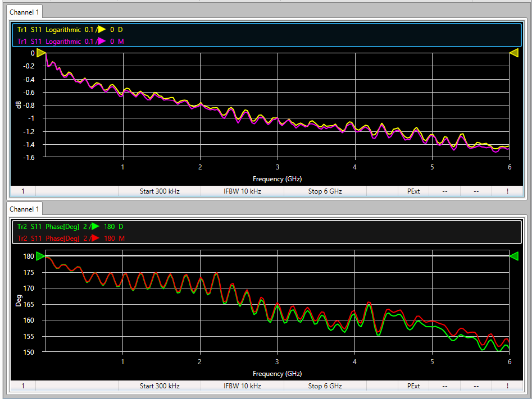
Task: Click yellow arrow icon in Tr1 data trace label
Action: coord(102,30)
